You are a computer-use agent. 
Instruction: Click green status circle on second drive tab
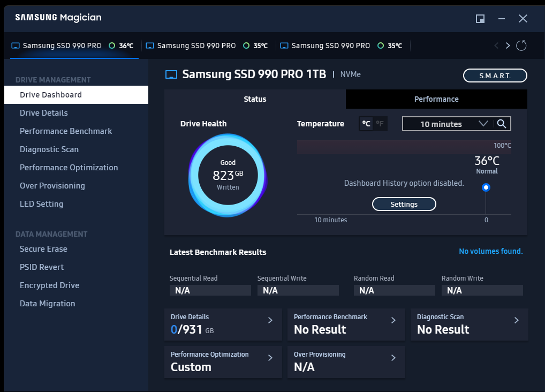pyautogui.click(x=246, y=46)
